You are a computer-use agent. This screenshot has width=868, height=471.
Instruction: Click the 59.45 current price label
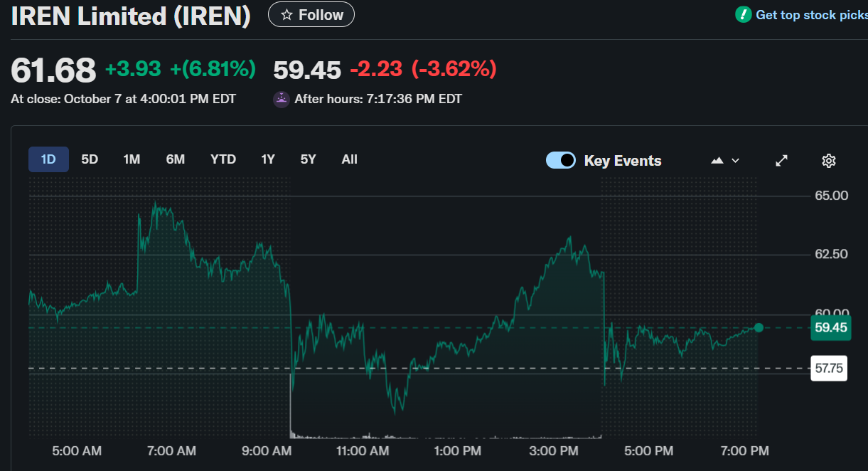830,328
